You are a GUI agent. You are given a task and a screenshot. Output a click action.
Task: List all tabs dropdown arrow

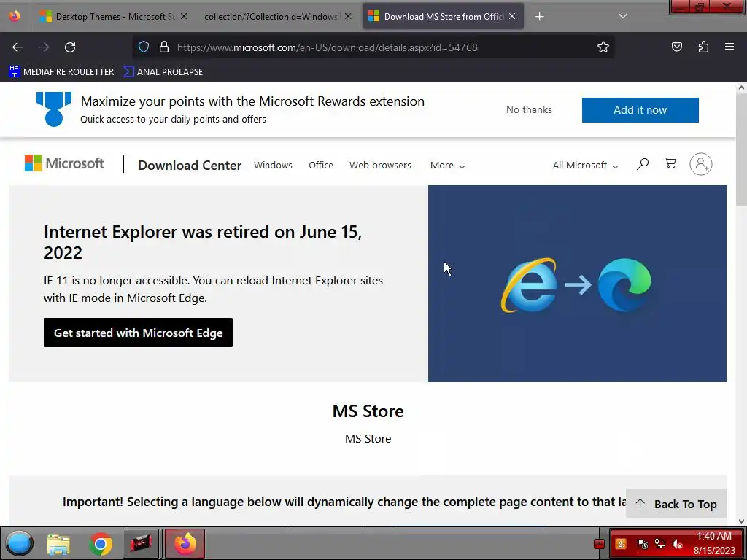click(623, 16)
